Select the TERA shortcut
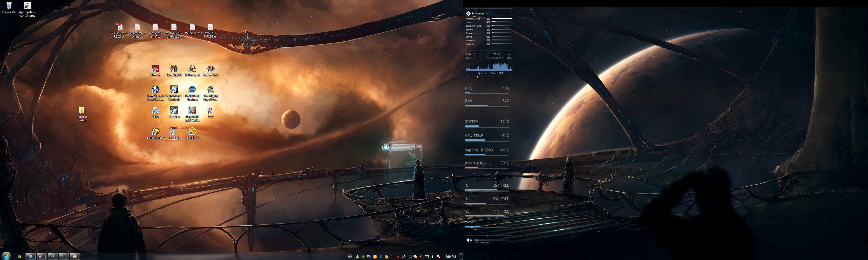The height and width of the screenshot is (260, 868). [x=155, y=112]
